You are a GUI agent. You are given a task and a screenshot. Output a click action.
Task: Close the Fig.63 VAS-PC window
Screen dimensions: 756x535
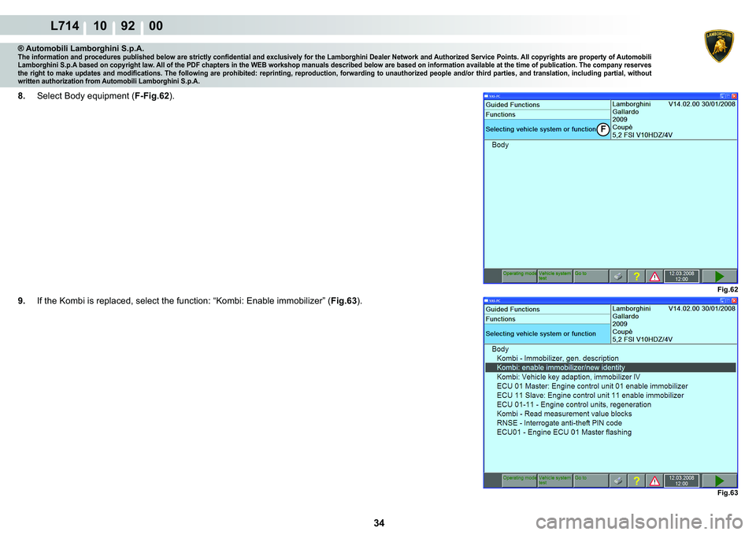pos(734,300)
